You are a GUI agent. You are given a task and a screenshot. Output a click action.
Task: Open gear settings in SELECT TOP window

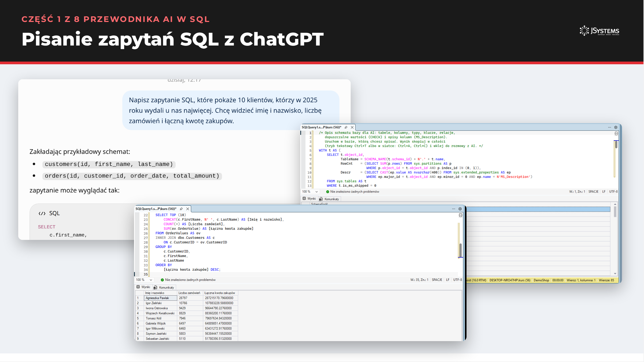(x=460, y=209)
